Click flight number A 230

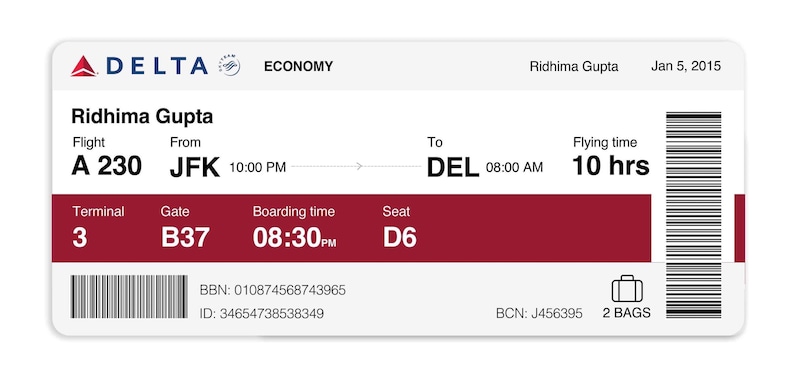(x=106, y=166)
